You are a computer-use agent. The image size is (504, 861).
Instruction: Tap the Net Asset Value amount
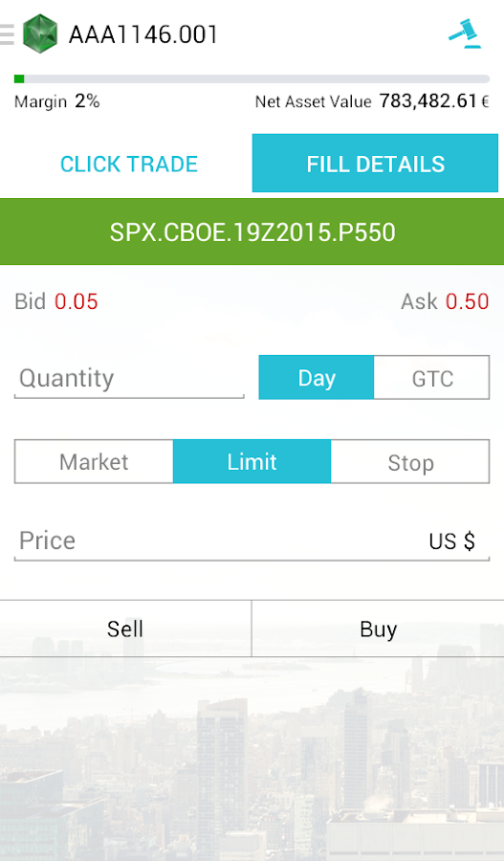click(434, 101)
